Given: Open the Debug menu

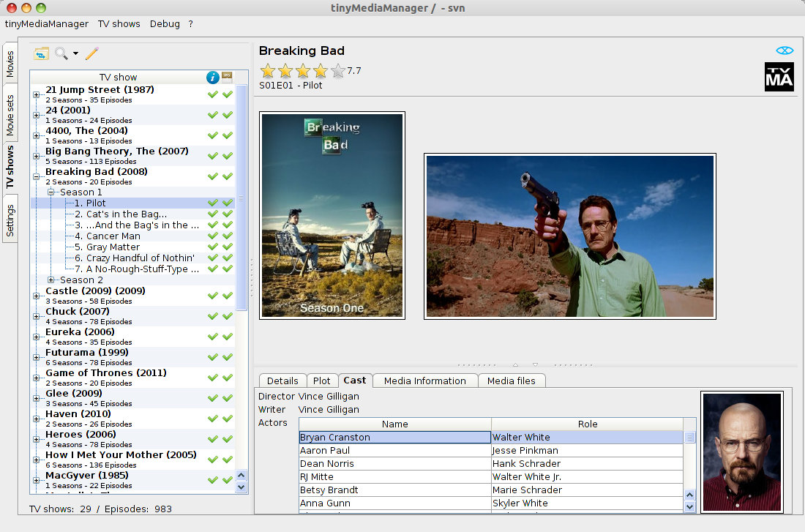Looking at the screenshot, I should (x=165, y=23).
